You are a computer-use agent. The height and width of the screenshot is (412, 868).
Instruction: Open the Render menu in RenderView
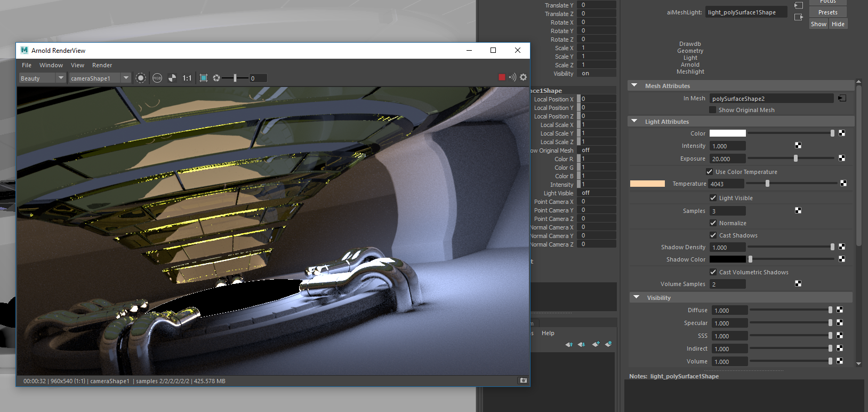click(102, 65)
